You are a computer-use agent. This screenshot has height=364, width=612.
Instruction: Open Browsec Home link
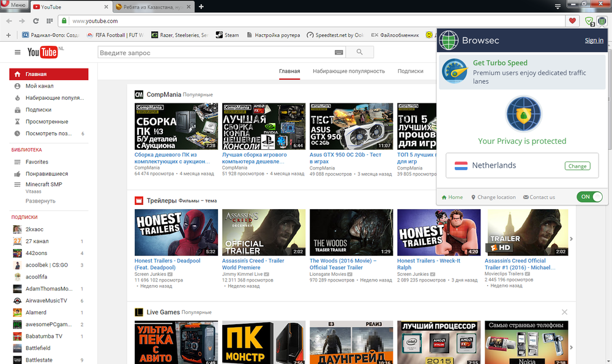tap(452, 197)
